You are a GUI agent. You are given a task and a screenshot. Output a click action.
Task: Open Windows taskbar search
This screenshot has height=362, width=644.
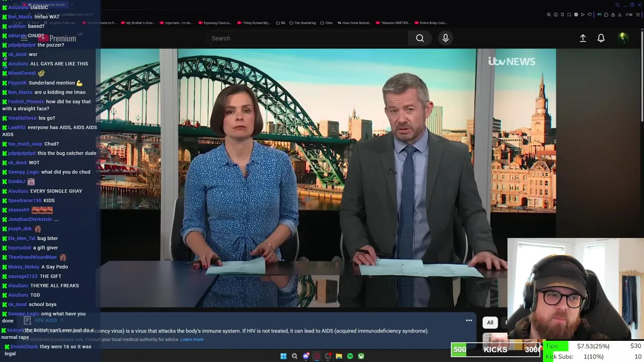coord(294,356)
